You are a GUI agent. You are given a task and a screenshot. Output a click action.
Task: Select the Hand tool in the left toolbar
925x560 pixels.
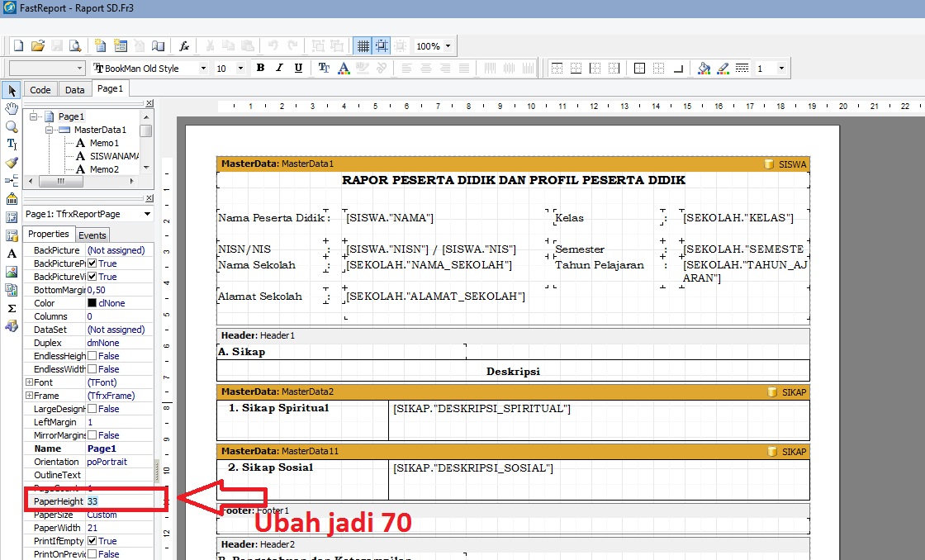tap(12, 108)
